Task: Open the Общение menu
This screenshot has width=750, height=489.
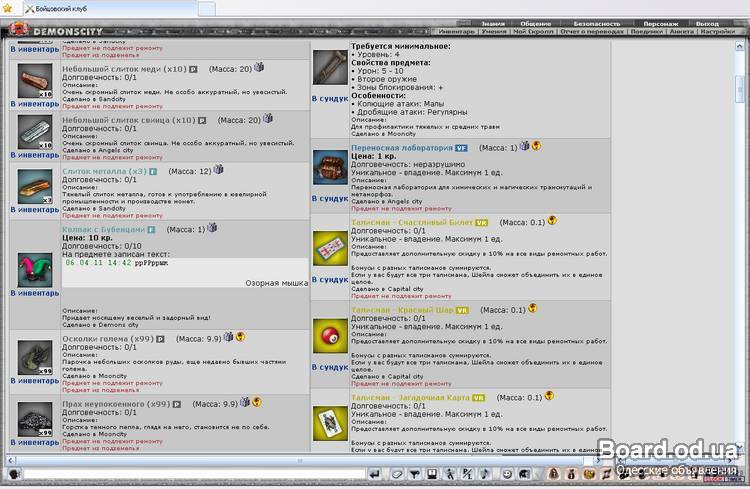Action: tap(536, 23)
